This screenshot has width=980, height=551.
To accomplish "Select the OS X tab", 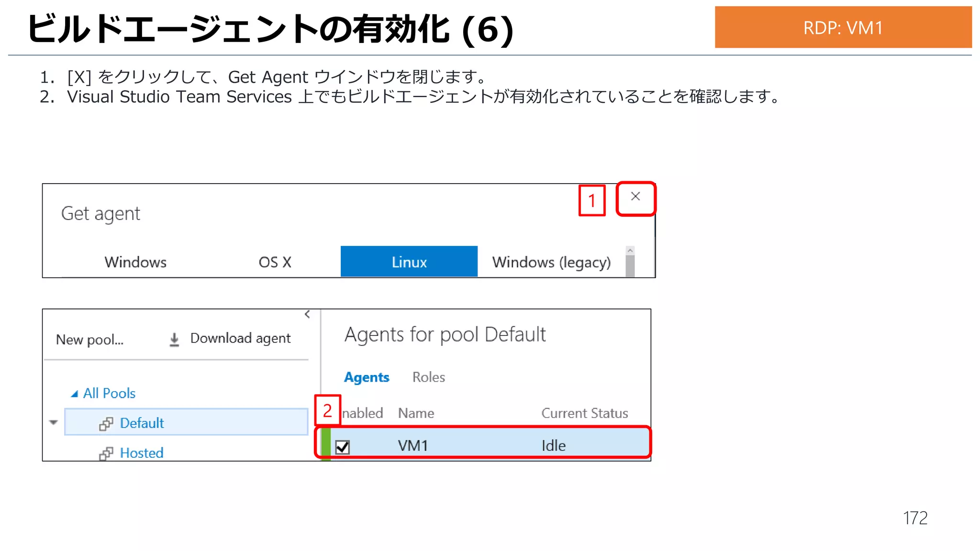I will pyautogui.click(x=275, y=262).
